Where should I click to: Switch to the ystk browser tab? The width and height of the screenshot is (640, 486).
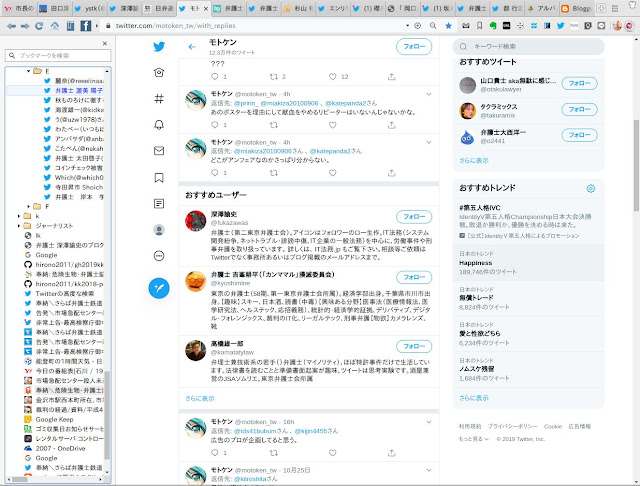(x=89, y=8)
